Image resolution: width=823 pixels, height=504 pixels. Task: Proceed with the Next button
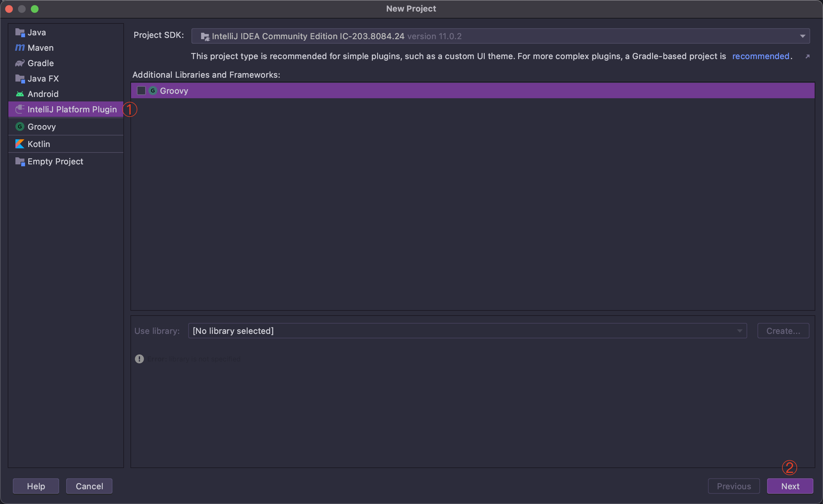click(x=790, y=486)
